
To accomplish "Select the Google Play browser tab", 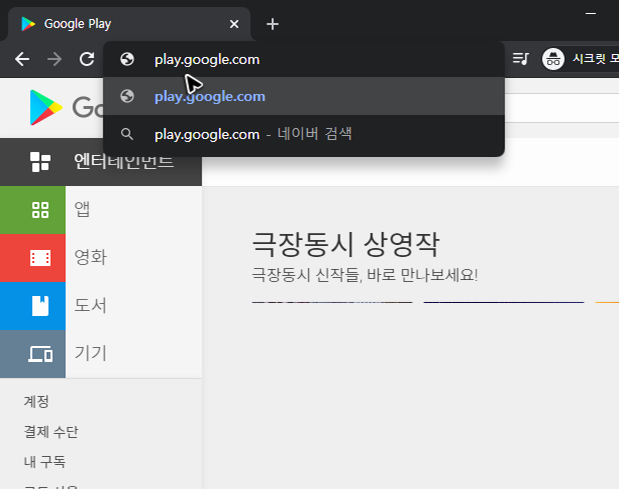I will click(x=129, y=24).
